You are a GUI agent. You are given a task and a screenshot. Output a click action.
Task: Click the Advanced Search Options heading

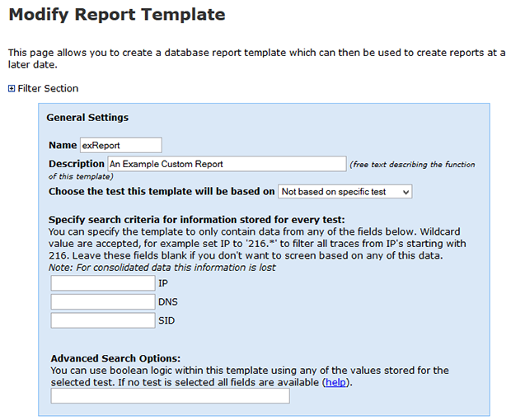115,358
